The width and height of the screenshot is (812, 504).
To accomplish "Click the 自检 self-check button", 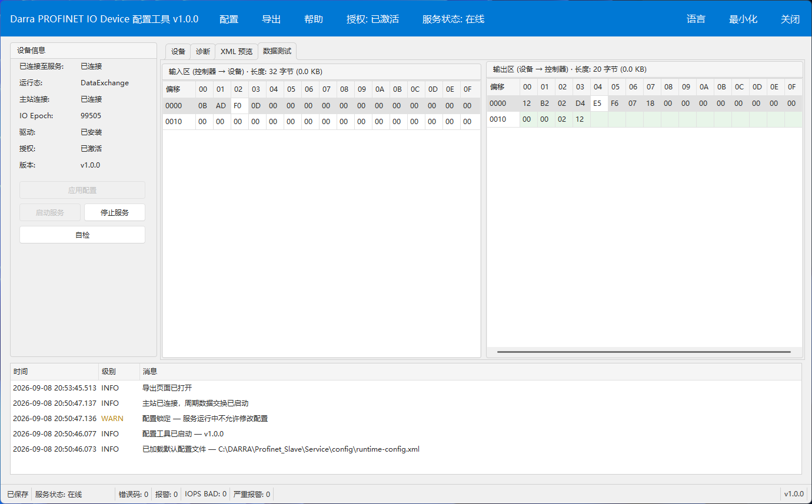I will tap(82, 235).
